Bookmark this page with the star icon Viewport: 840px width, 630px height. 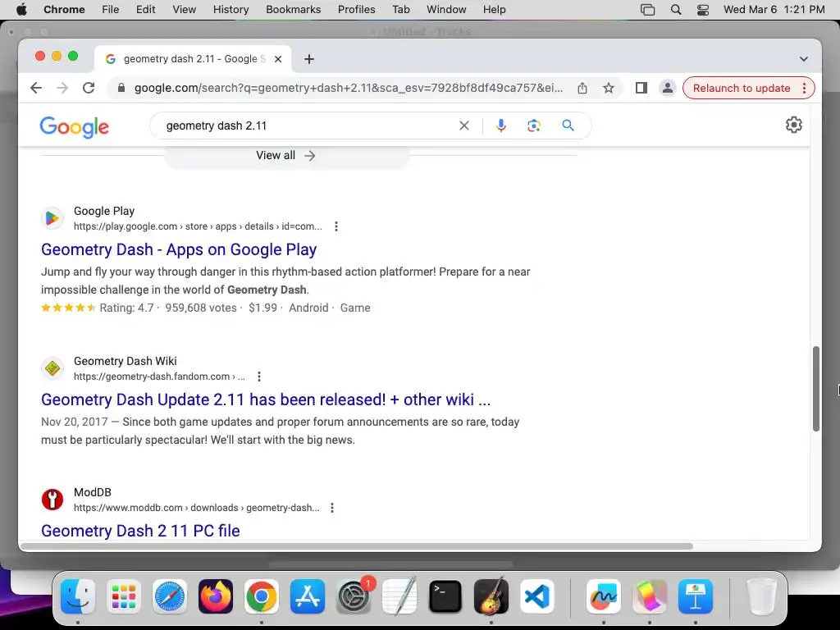point(609,88)
